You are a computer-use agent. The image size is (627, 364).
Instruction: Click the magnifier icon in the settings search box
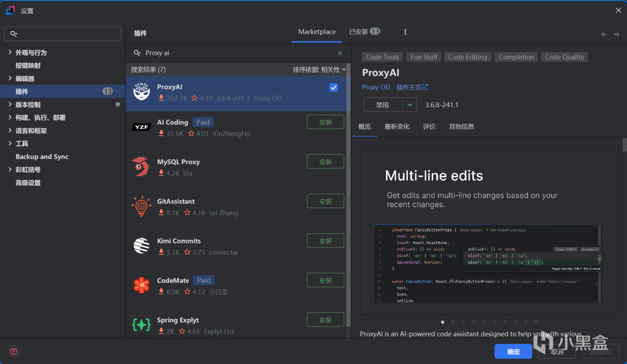point(14,34)
